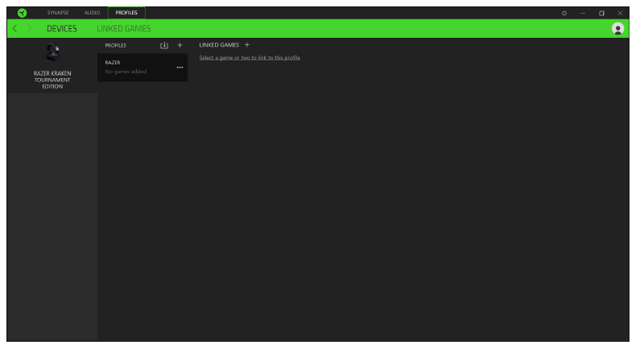Switch to the Audio tab
The image size is (644, 349).
coord(92,13)
